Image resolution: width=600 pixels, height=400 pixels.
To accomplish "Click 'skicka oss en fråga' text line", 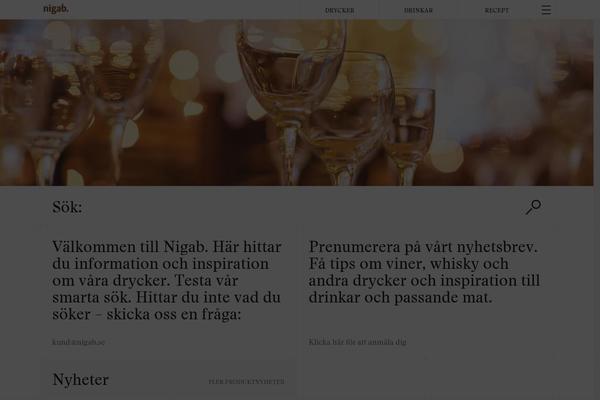I will (x=174, y=314).
